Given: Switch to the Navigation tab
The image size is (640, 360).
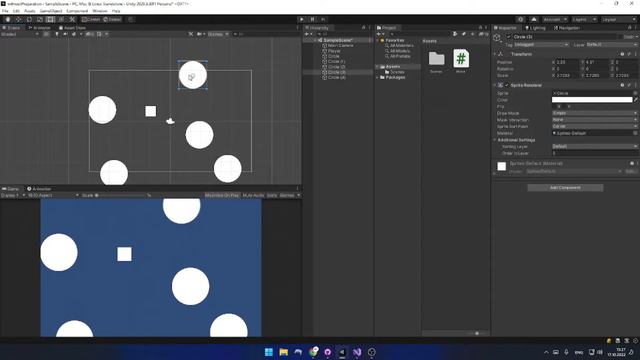Looking at the screenshot, I should pos(567,28).
